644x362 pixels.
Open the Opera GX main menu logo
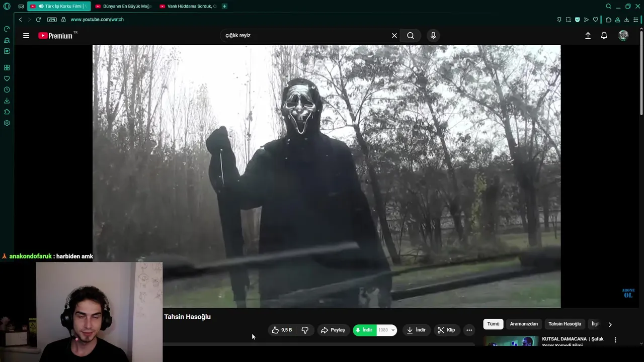tap(7, 6)
